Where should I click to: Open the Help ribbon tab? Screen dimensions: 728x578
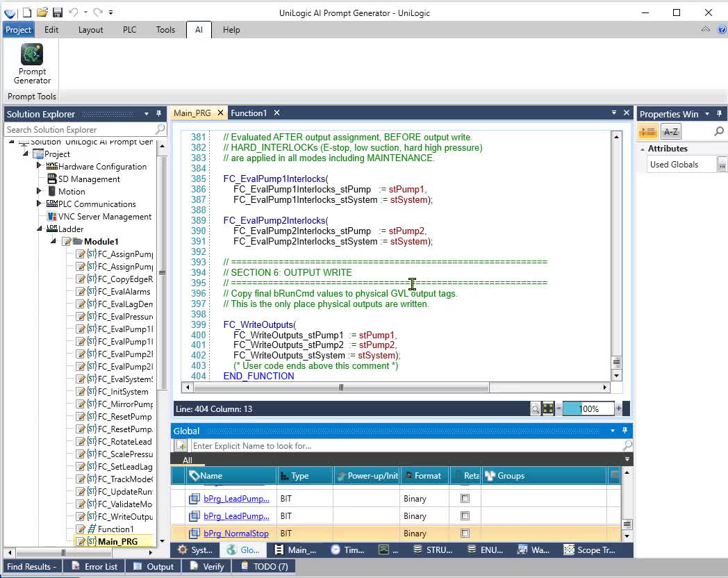coord(231,30)
